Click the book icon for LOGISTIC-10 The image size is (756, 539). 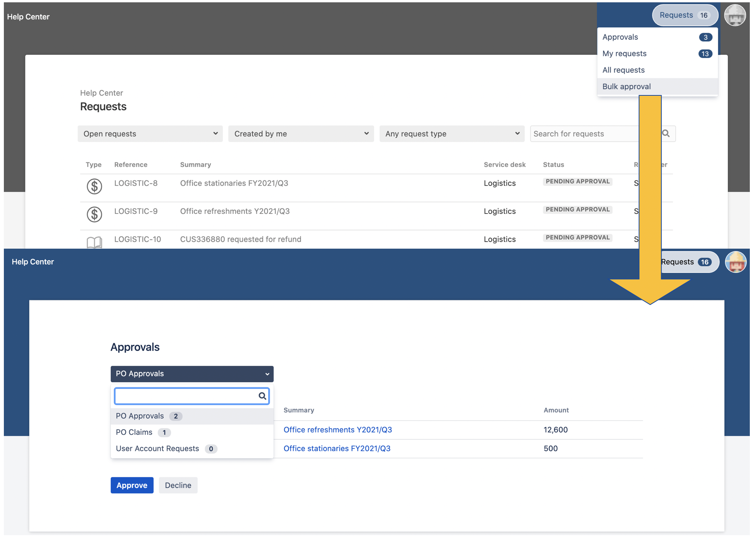(94, 242)
